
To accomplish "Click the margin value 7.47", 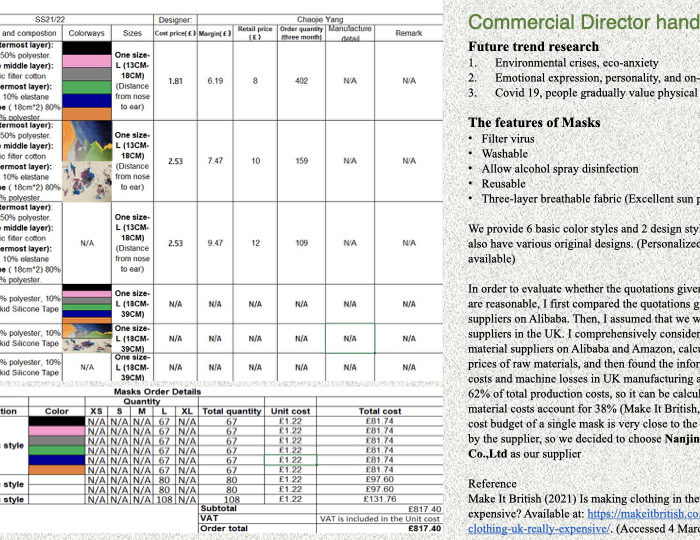I will 215,161.
